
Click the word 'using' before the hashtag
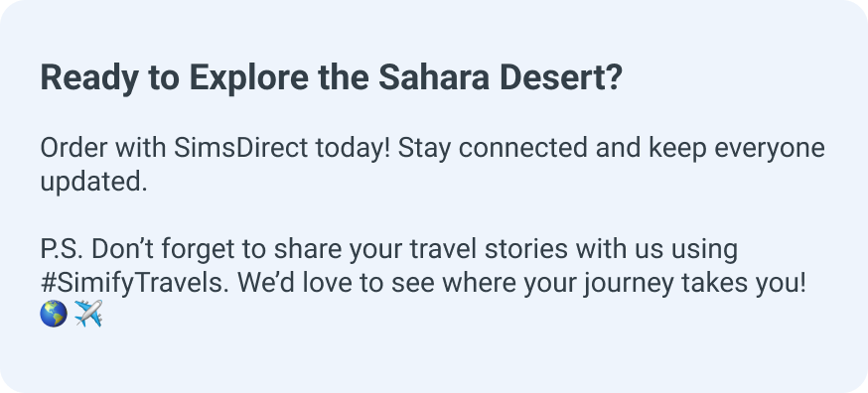(x=704, y=250)
